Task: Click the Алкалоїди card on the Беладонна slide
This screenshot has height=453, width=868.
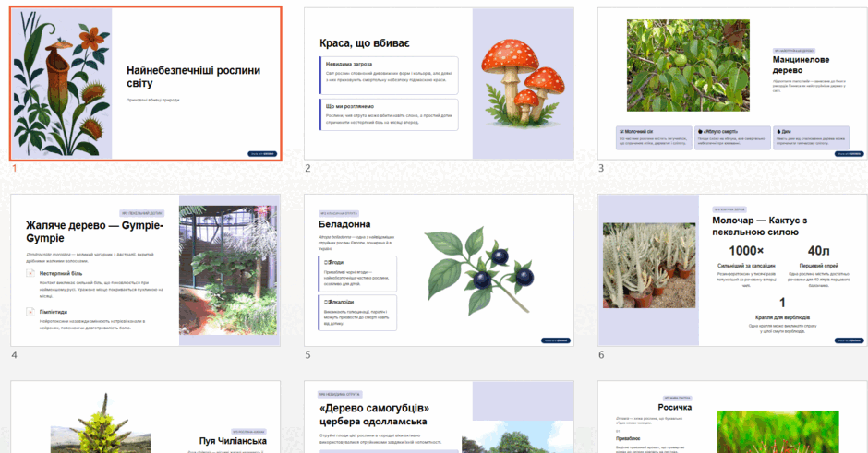Action: click(357, 313)
